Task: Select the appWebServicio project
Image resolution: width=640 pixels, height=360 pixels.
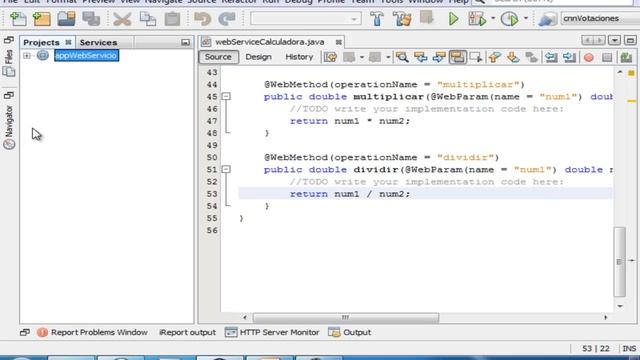Action: (x=87, y=56)
